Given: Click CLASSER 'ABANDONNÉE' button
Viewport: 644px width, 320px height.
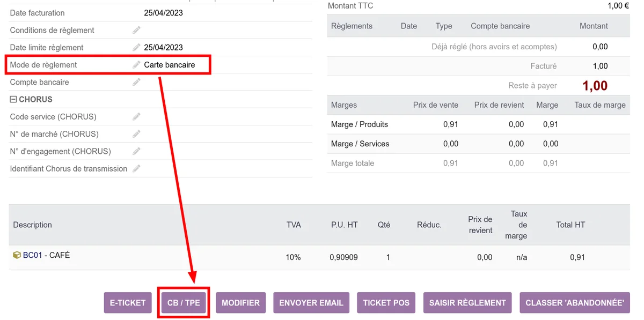Looking at the screenshot, I should click(575, 303).
